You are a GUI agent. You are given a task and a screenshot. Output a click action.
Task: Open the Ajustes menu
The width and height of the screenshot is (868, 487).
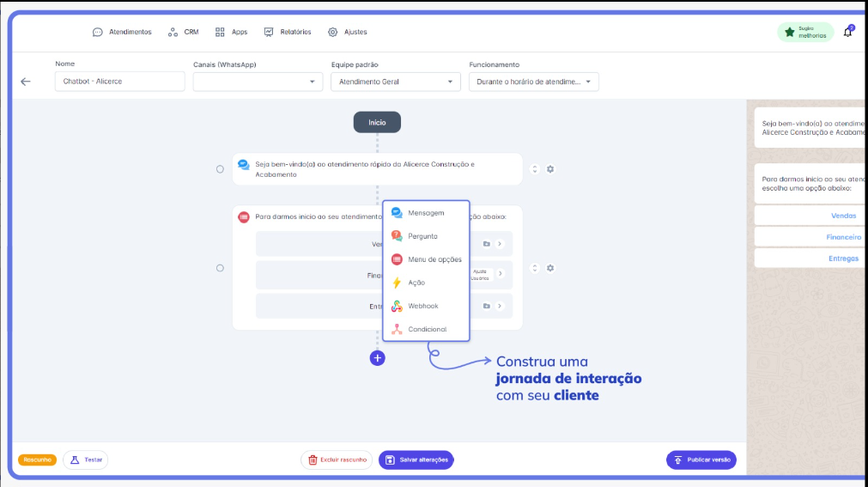(x=347, y=32)
